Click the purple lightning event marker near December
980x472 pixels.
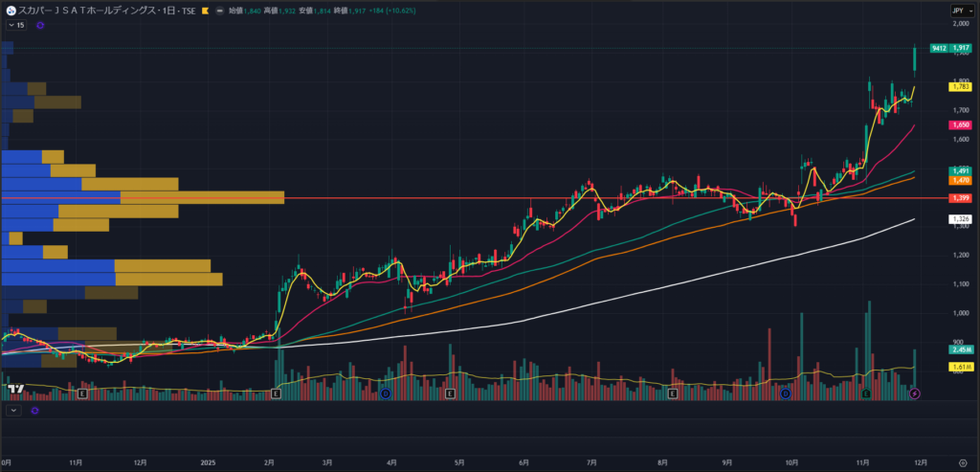(915, 393)
